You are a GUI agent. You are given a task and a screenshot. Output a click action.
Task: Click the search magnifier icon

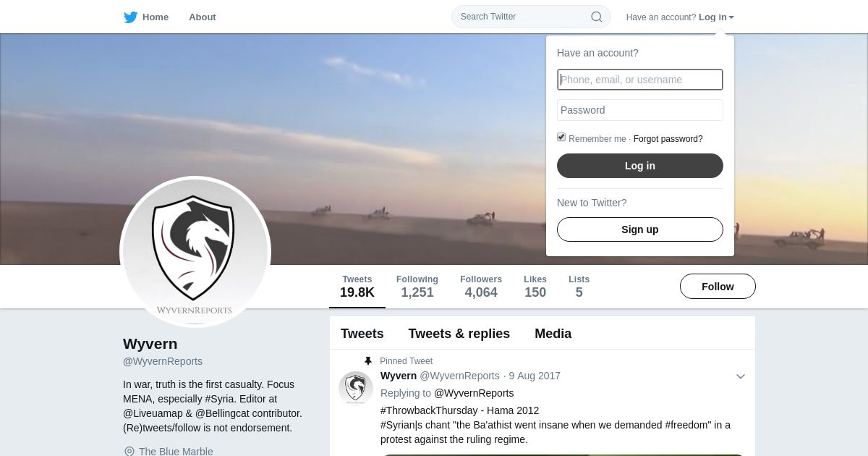coord(597,17)
